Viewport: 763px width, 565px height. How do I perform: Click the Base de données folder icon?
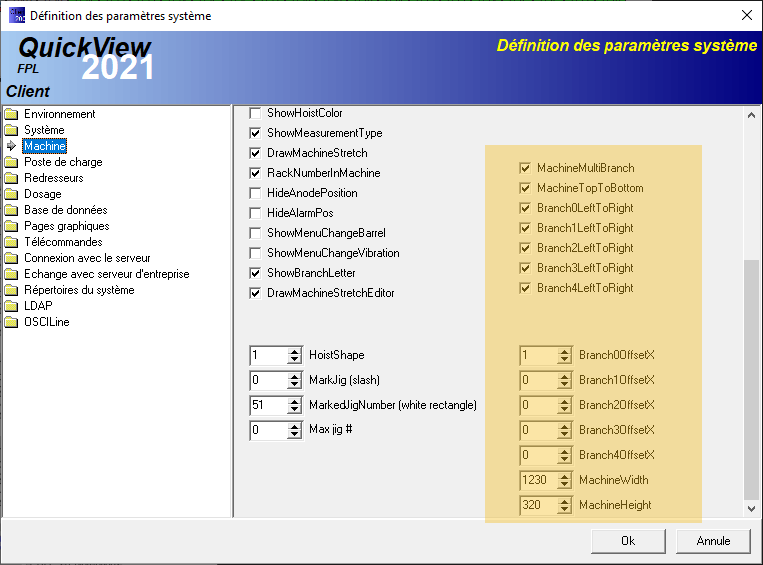click(11, 210)
